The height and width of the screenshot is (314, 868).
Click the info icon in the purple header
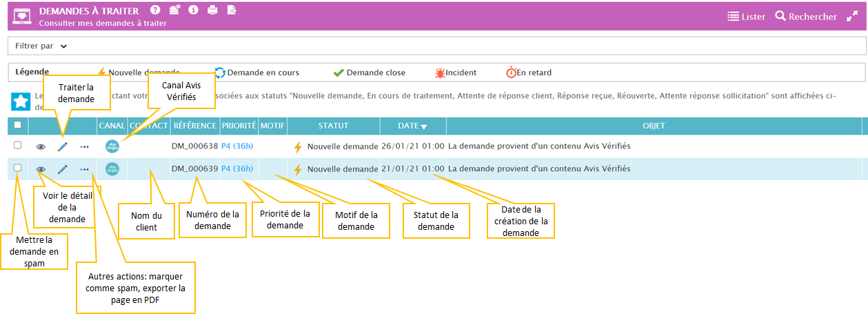(x=193, y=10)
